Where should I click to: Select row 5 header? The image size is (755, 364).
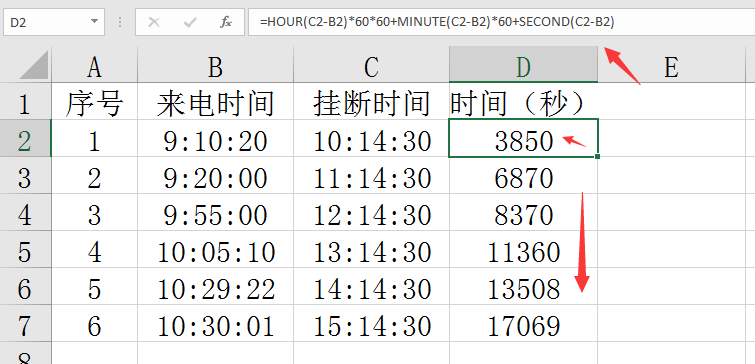point(26,249)
